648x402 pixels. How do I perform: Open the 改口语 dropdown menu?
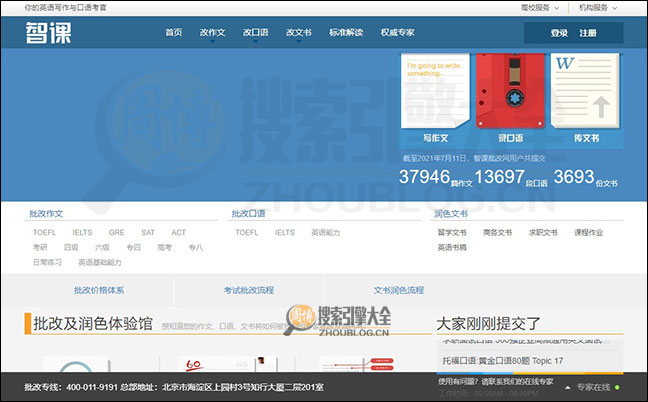click(x=255, y=33)
